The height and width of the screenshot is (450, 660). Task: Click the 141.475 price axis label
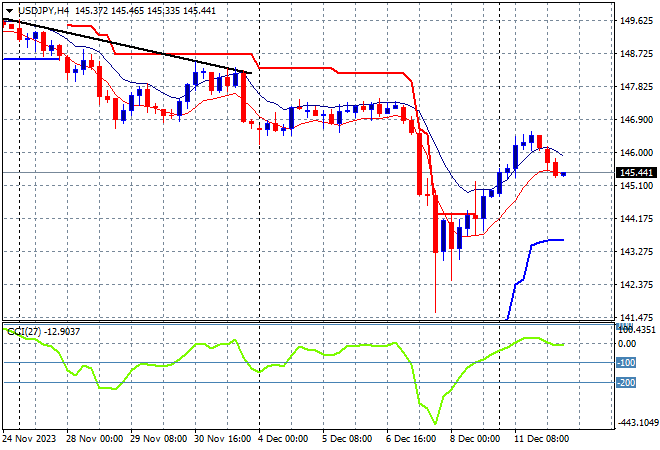636,317
